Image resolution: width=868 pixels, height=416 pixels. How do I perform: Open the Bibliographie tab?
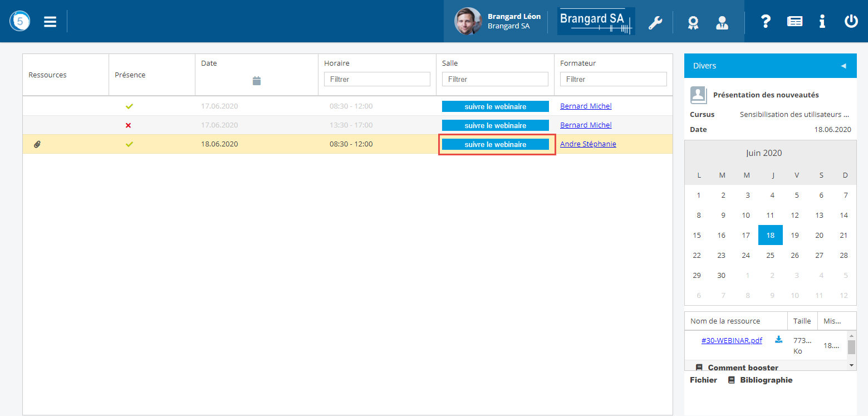766,380
